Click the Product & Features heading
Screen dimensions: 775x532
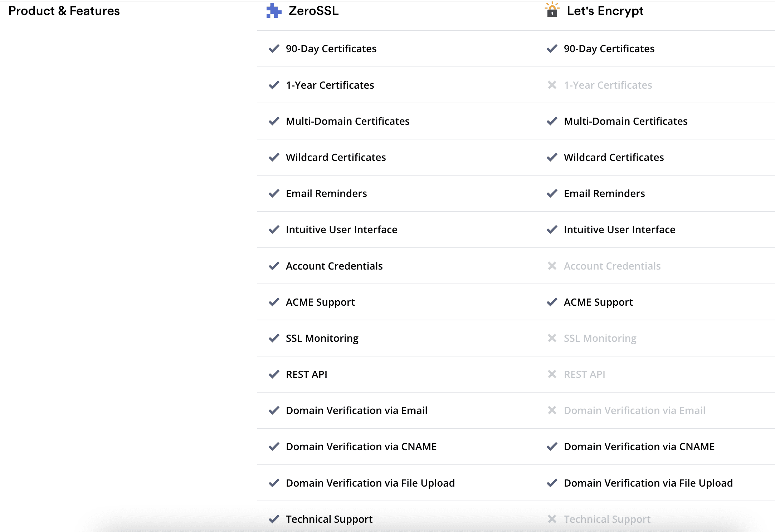64,11
